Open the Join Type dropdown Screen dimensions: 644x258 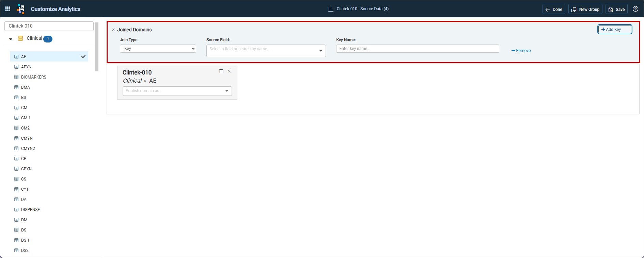pyautogui.click(x=158, y=49)
